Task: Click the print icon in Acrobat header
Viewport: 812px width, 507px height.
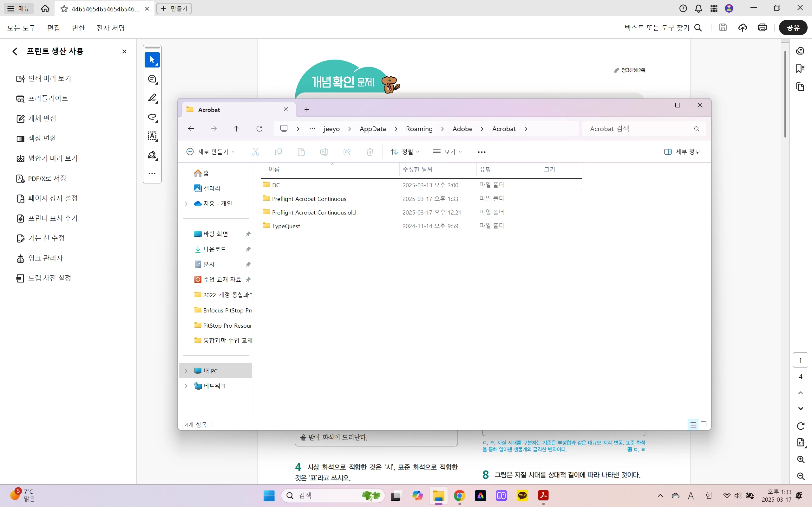Action: (762, 28)
